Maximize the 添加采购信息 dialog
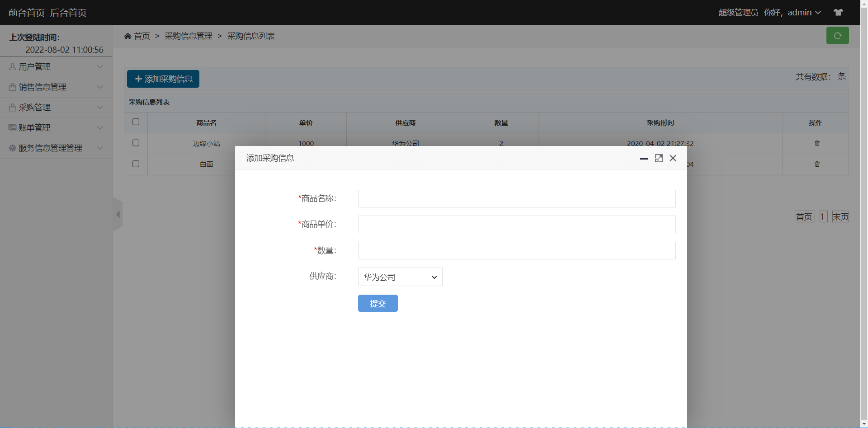 click(x=659, y=158)
